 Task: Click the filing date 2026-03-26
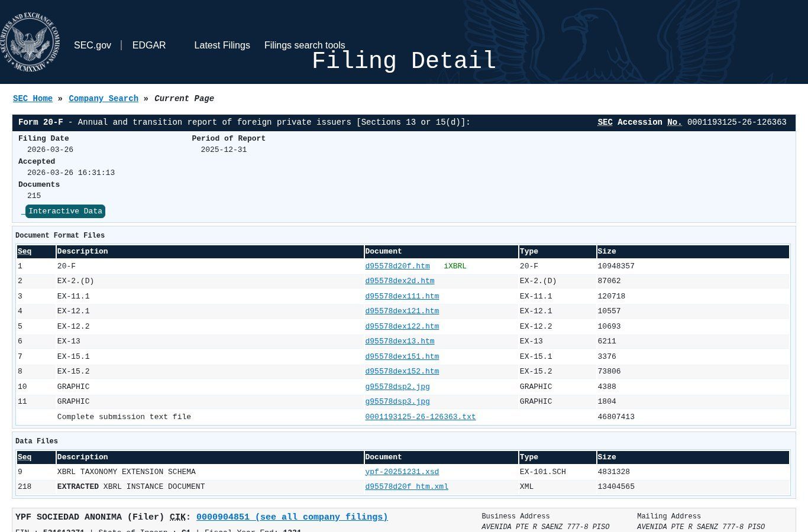[x=50, y=150]
